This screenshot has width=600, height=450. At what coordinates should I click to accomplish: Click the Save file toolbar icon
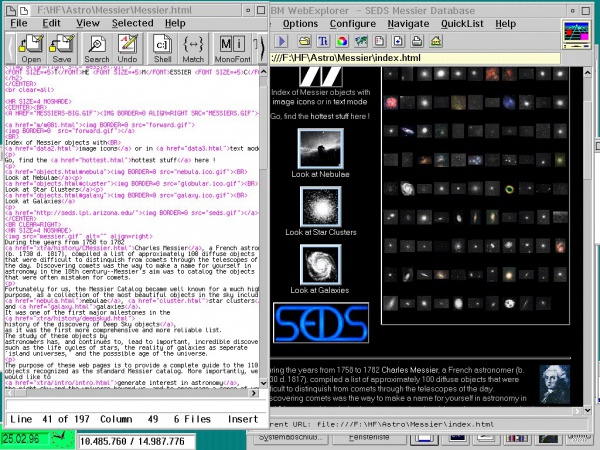pyautogui.click(x=62, y=47)
